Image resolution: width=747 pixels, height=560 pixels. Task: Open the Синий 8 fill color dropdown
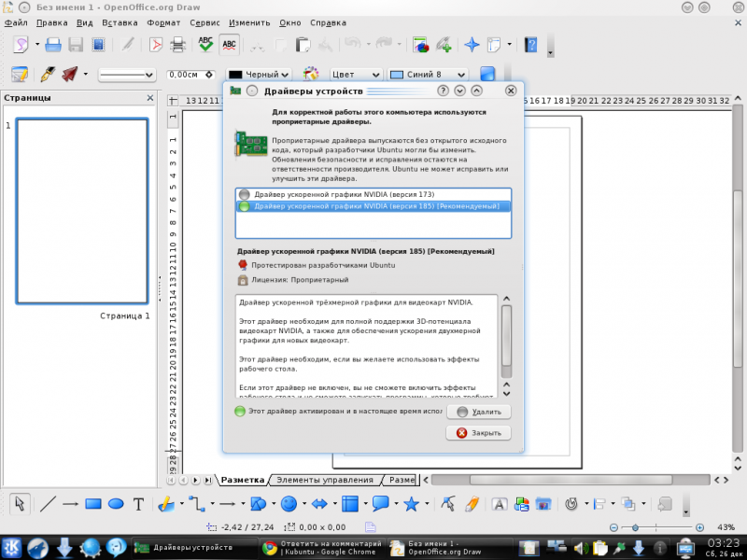click(428, 75)
